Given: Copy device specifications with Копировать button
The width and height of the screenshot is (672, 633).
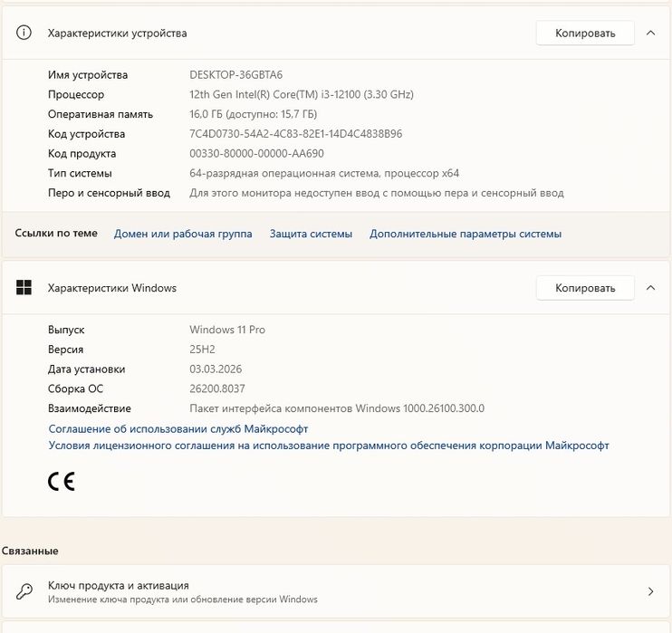Looking at the screenshot, I should point(584,34).
